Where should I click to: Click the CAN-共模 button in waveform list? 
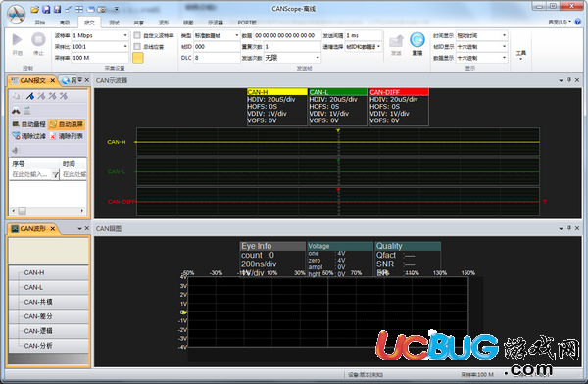click(48, 302)
